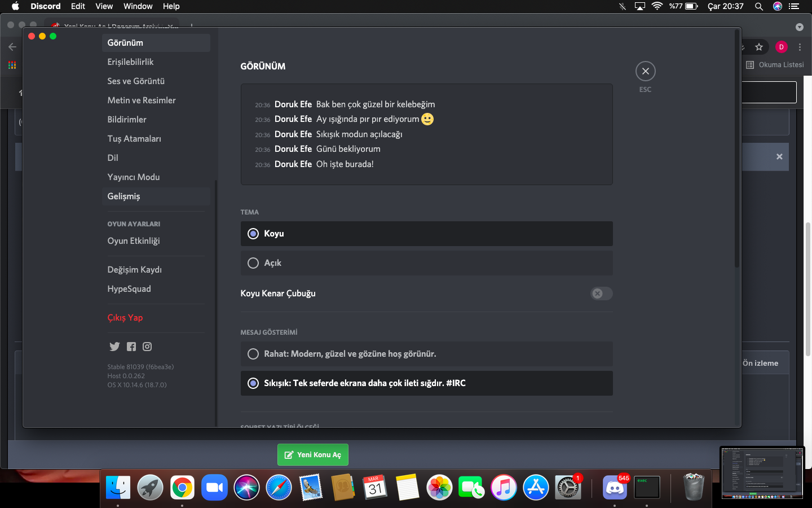Choose the Sıkışık message display option
The image size is (812, 508).
tap(426, 383)
